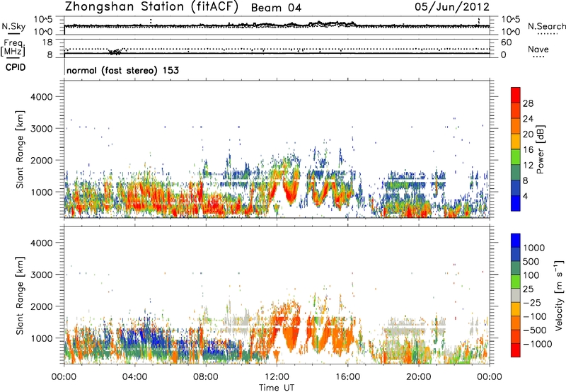The width and height of the screenshot is (566, 392).
Task: Click 'normal (fast stereo) 153' text
Action: pyautogui.click(x=122, y=70)
